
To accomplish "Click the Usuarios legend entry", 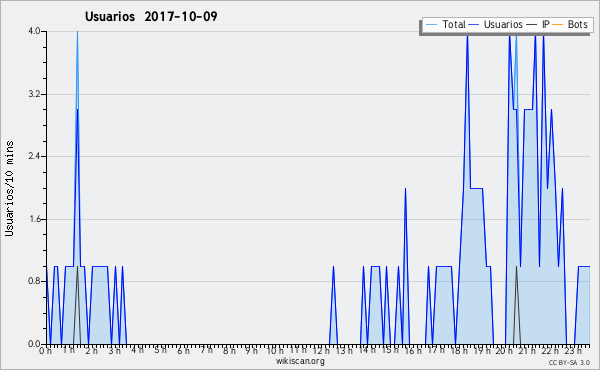I will [495, 24].
